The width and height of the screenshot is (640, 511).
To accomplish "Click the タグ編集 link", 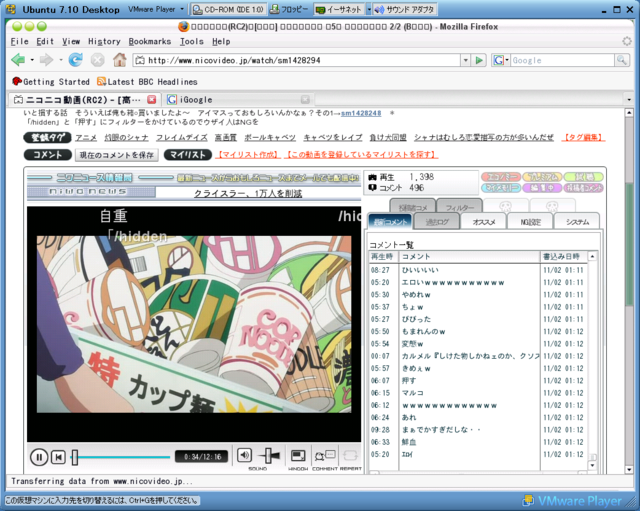I will (583, 138).
